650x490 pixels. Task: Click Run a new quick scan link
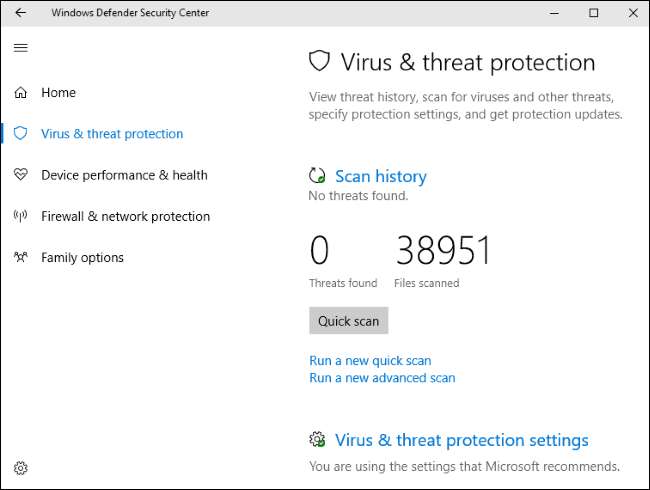[370, 361]
